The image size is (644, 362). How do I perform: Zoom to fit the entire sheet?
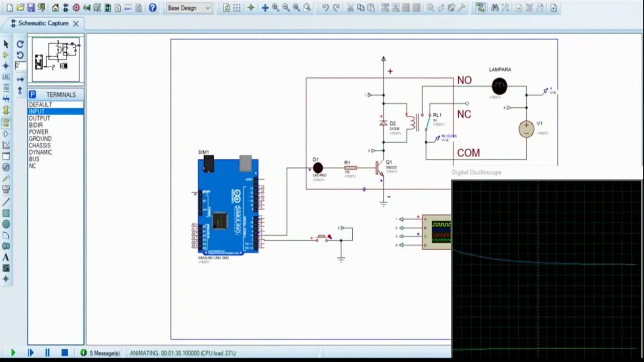296,8
